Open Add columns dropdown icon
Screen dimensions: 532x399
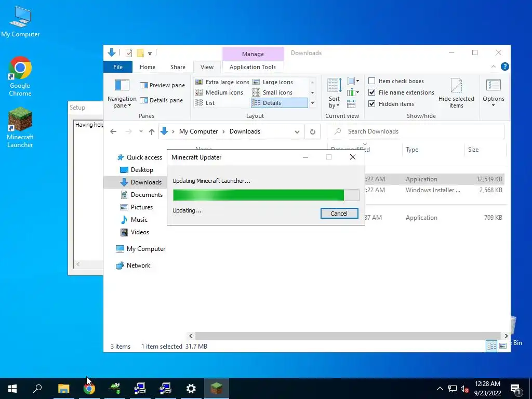tap(353, 92)
